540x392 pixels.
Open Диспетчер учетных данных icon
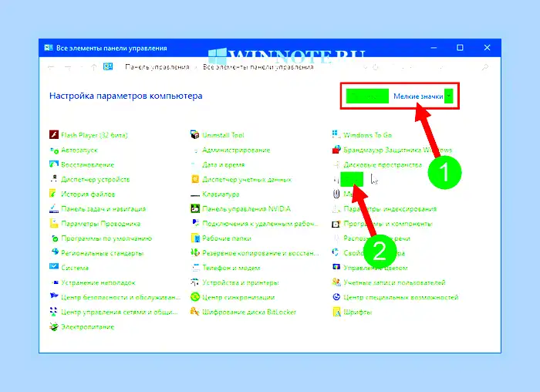195,179
